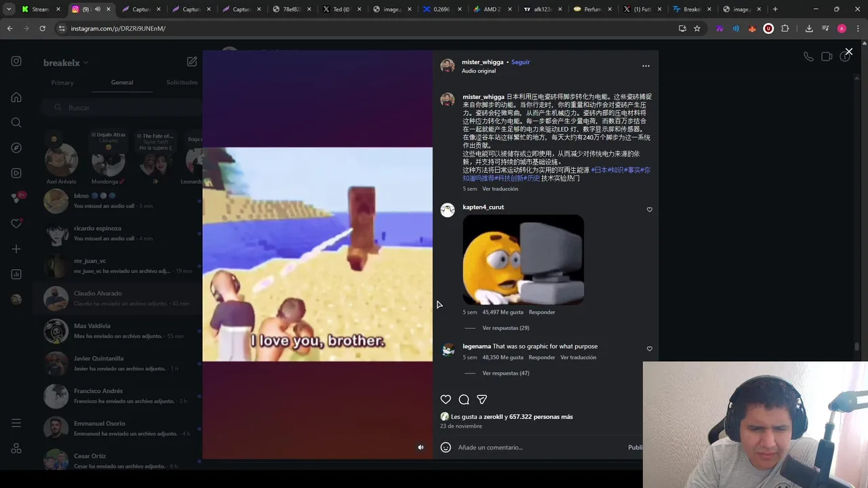Switch to the Primary messages tab
Screen dimensions: 868x488
[x=62, y=83]
